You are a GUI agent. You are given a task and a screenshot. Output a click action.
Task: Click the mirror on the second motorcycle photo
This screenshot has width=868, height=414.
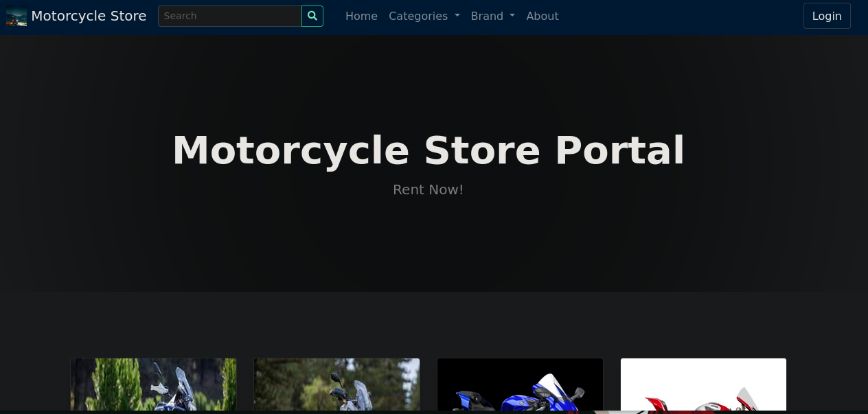(334, 378)
